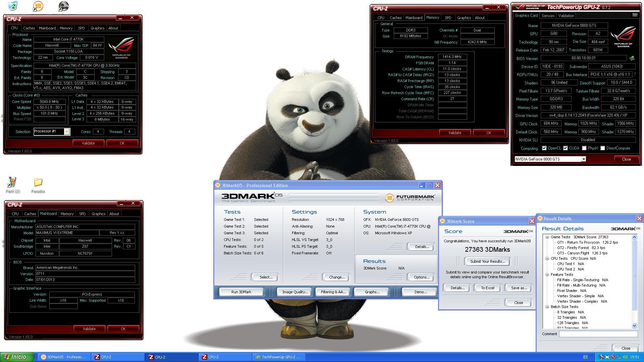The image size is (644, 362).
Task: Launch the 3DMark05 desktop shortcut
Action: 38,6
